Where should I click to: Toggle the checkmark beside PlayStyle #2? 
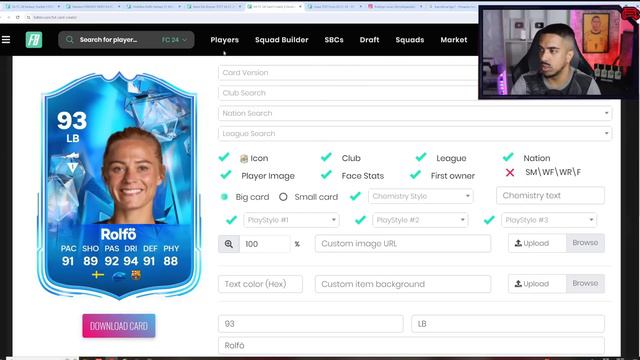point(360,220)
